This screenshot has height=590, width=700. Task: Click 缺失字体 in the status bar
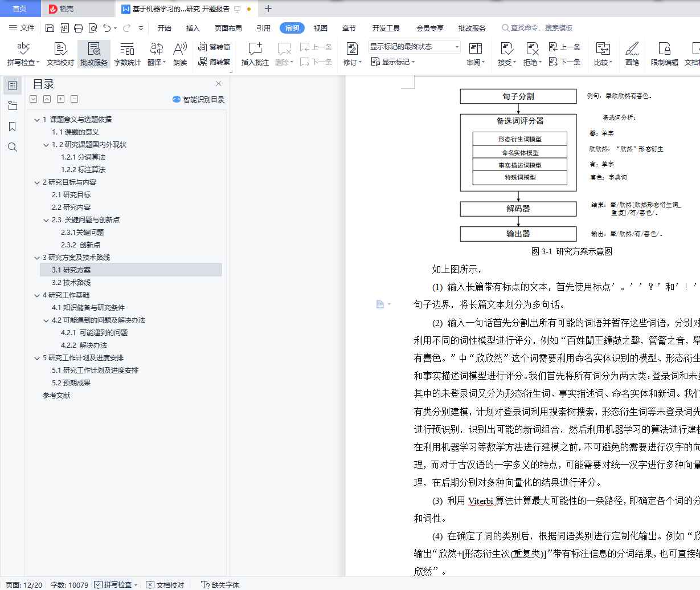220,585
